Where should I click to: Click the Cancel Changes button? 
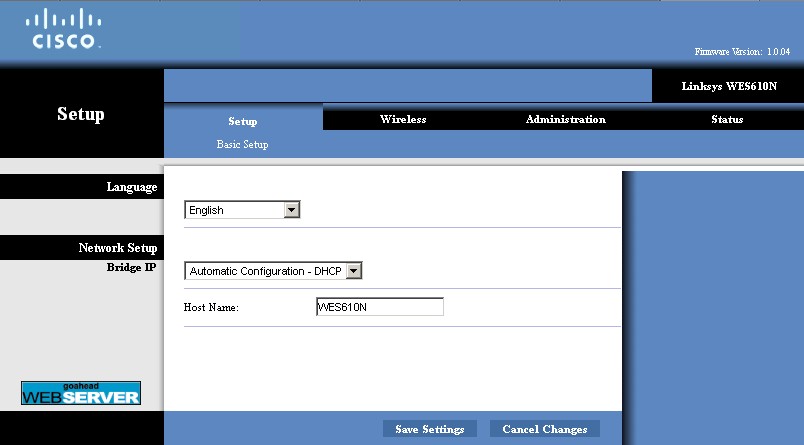pos(545,429)
